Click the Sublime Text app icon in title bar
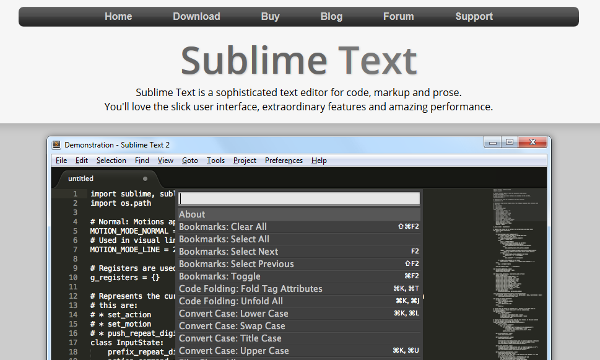The width and height of the screenshot is (600, 360). coord(56,145)
